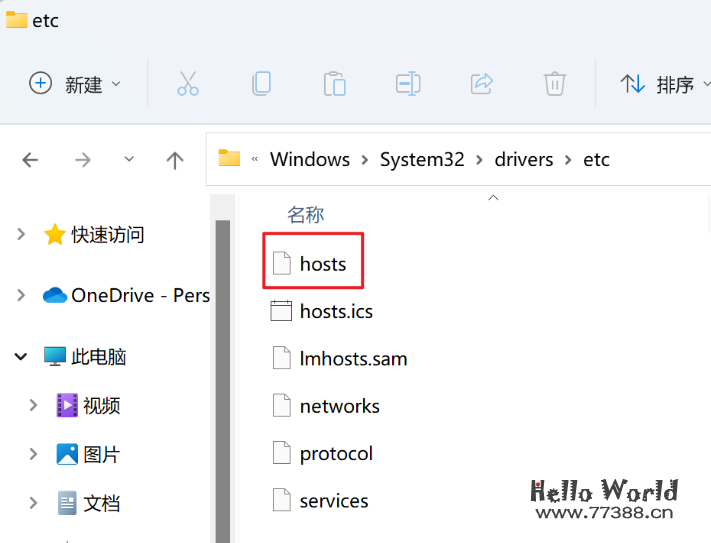
Task: Click the Pictures folder icon
Action: [x=67, y=454]
